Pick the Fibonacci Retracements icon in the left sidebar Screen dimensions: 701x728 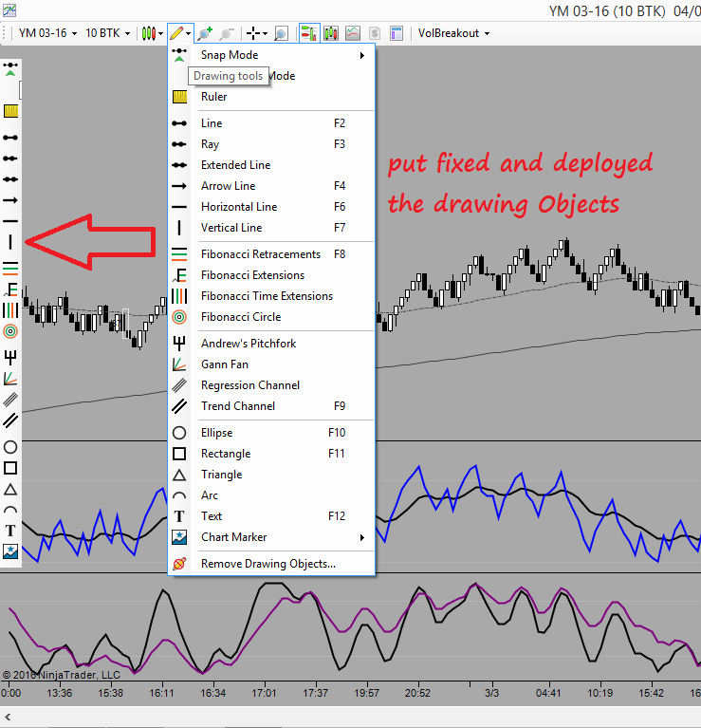[10, 269]
